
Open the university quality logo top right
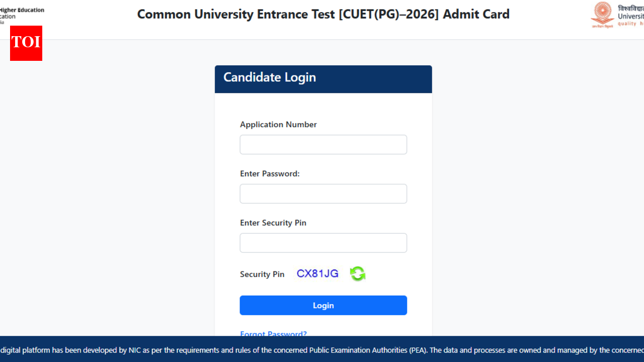pyautogui.click(x=631, y=15)
